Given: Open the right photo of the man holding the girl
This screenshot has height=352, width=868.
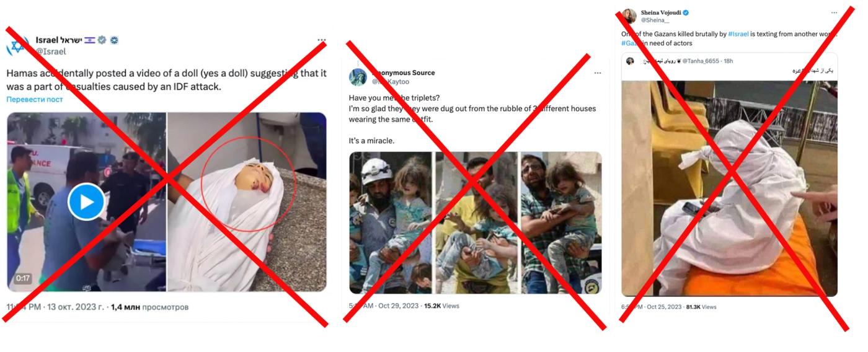Looking at the screenshot, I should point(561,222).
